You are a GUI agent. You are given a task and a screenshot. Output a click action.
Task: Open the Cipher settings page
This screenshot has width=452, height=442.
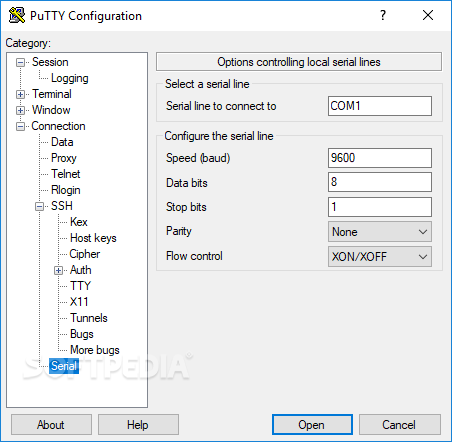[85, 254]
